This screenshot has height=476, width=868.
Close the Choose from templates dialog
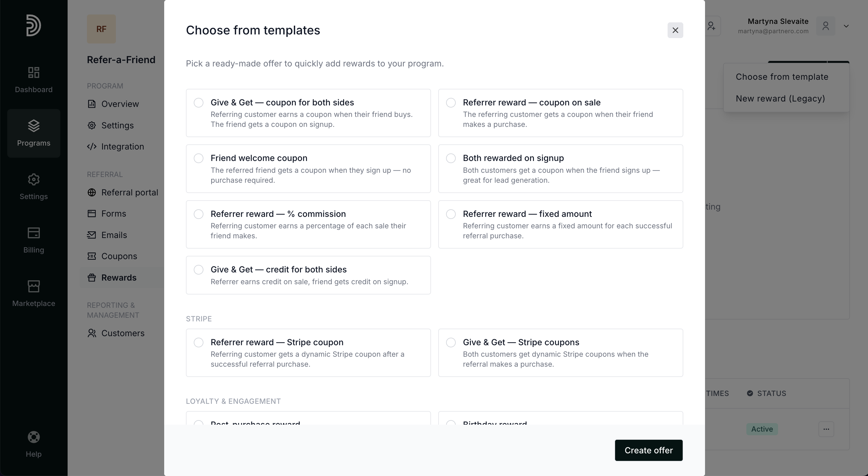pos(675,30)
